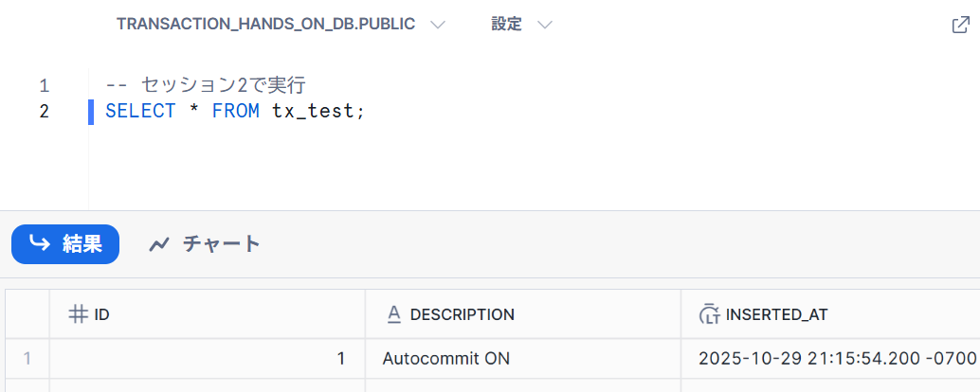Switch to the 結果 results tab
The height and width of the screenshot is (392, 980).
click(x=65, y=244)
